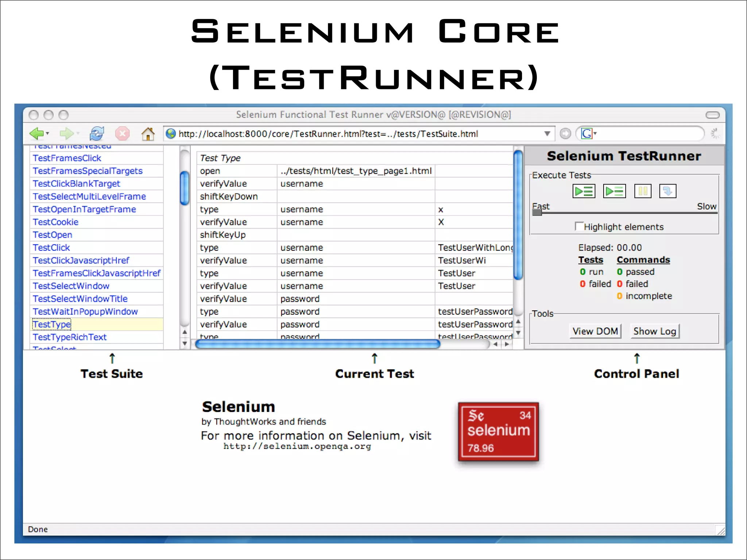
Task: Click test suite scrollbar up arrow
Action: 185,332
